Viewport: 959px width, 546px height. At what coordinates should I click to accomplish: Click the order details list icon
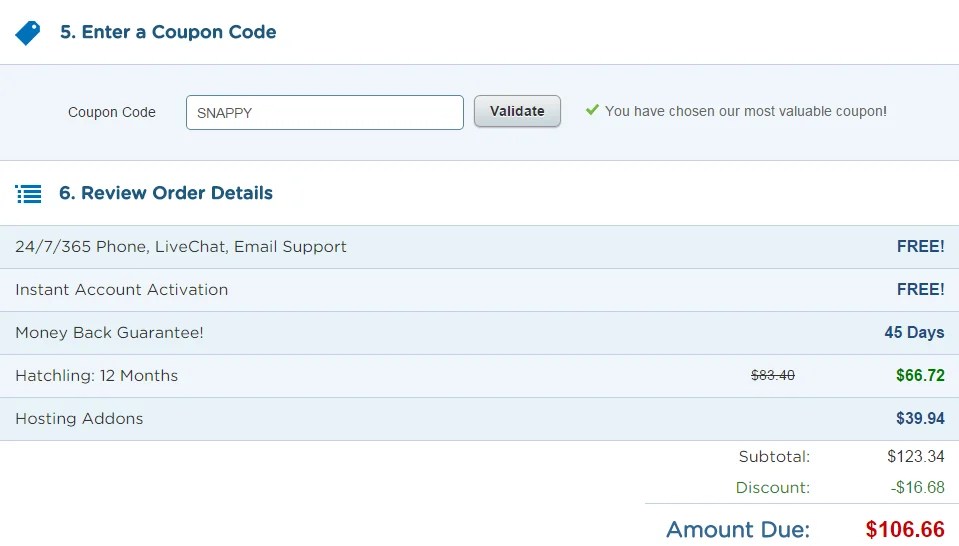tap(28, 194)
